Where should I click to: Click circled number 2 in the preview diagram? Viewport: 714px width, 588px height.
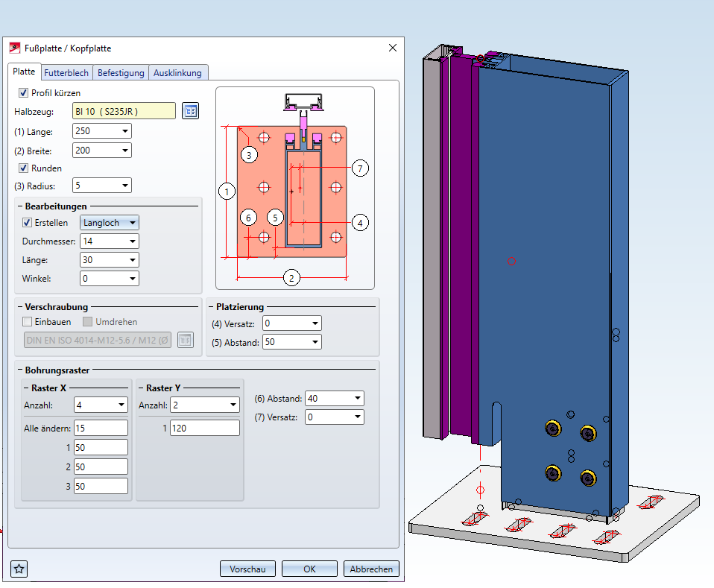[x=292, y=278]
